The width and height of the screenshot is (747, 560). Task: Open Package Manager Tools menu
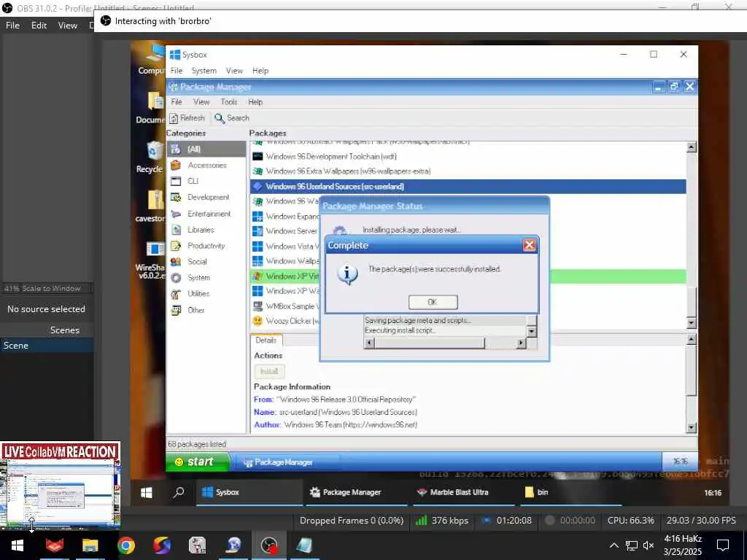228,102
